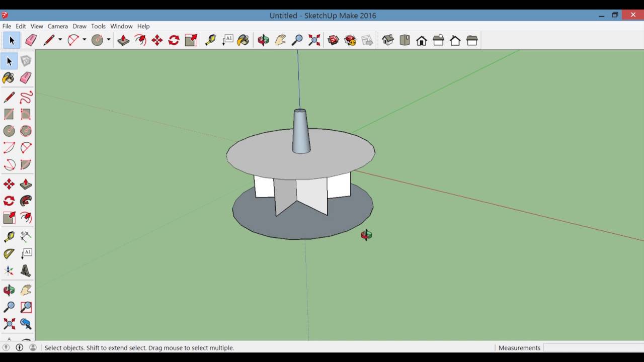Click the Measurements input box
This screenshot has height=362, width=644.
pos(593,347)
